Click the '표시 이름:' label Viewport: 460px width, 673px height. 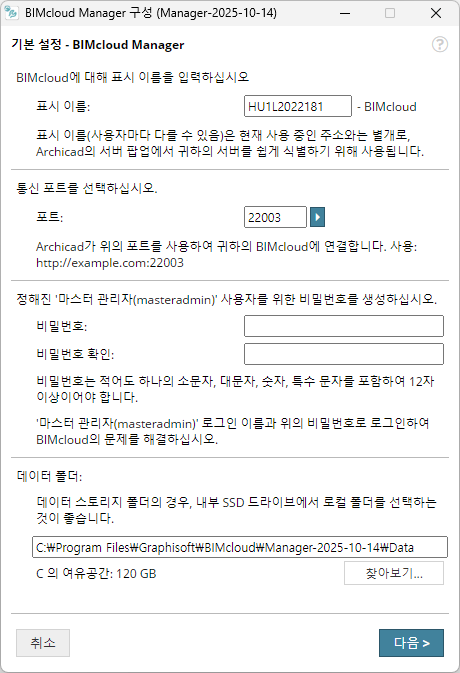(x=63, y=106)
